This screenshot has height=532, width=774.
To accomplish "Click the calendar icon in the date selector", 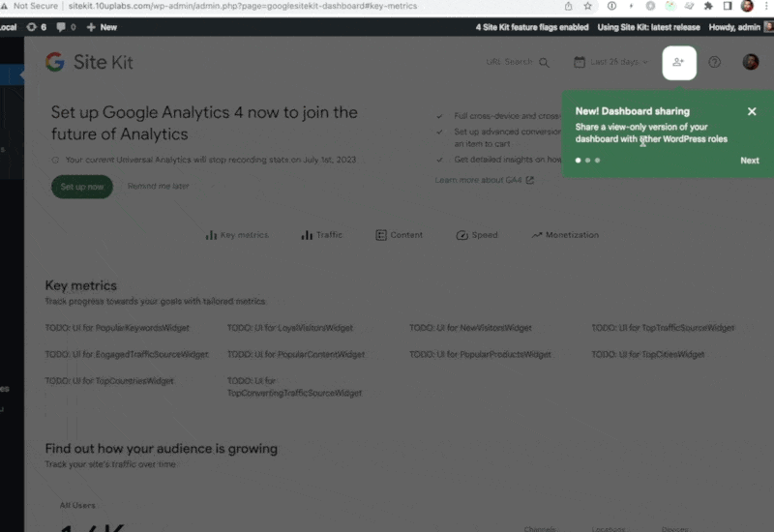I will tap(579, 62).
